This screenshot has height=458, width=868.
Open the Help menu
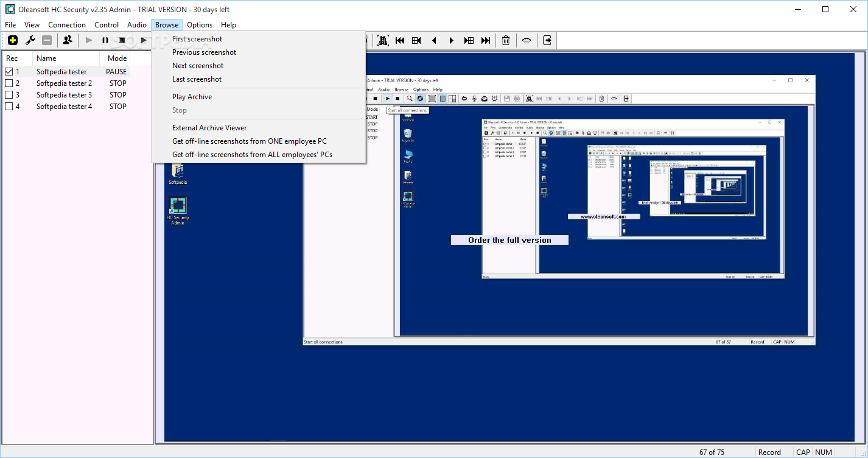point(228,25)
